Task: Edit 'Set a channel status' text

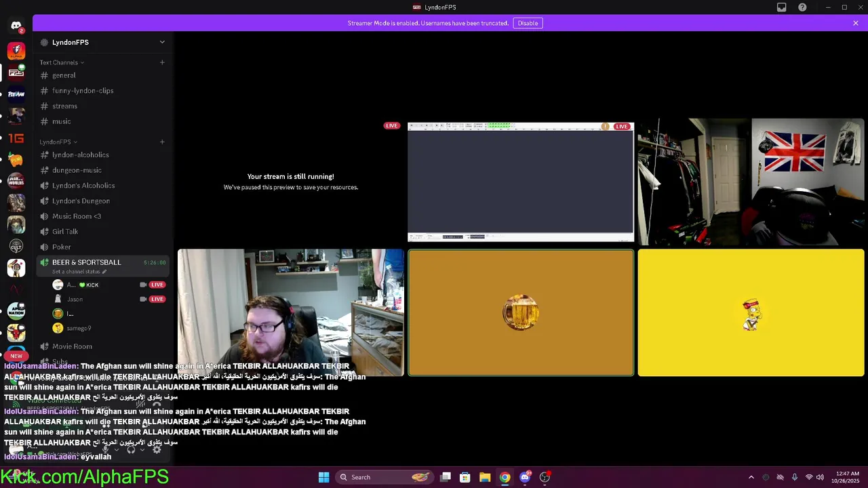Action: [79, 272]
